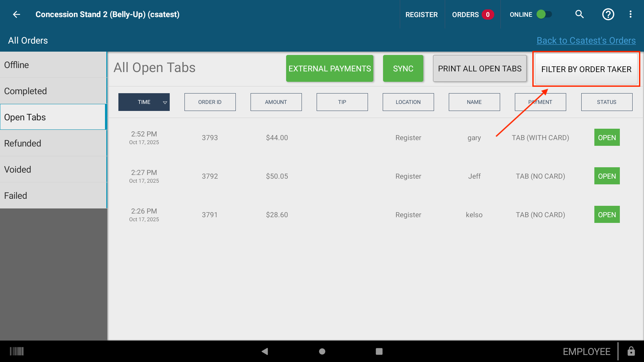Open the OPEN status for gary's tab
This screenshot has width=644, height=362.
click(x=607, y=137)
